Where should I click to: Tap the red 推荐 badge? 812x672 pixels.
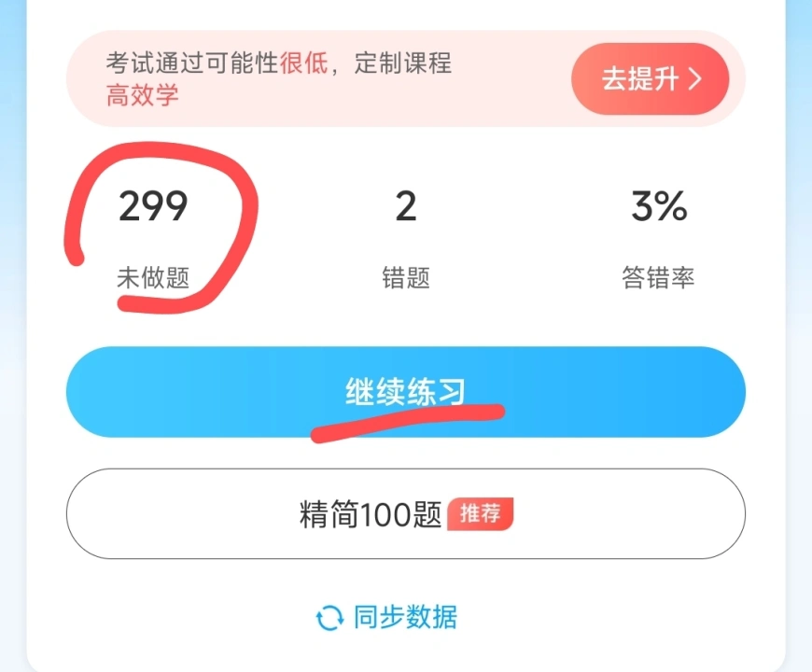click(480, 513)
